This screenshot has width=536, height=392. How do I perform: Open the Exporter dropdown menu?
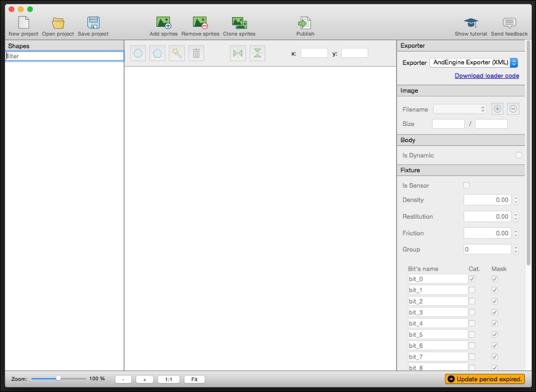coord(474,63)
